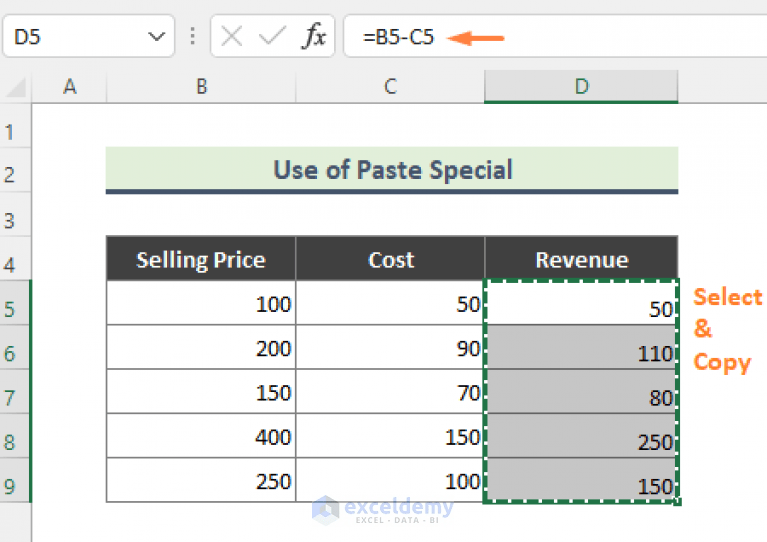767x542 pixels.
Task: Click the formula bar containing =B5-C5
Action: click(x=555, y=36)
